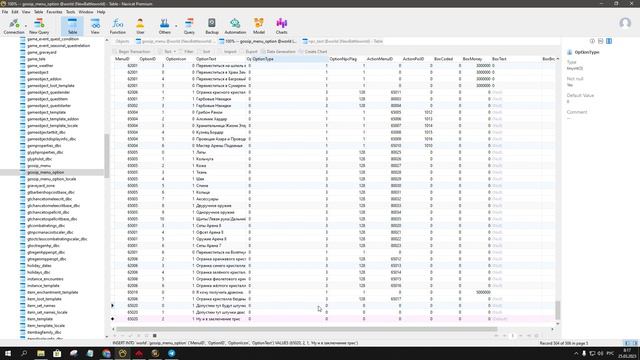The width and height of the screenshot is (640, 360).
Task: Click the Create Chart button
Action: click(313, 52)
